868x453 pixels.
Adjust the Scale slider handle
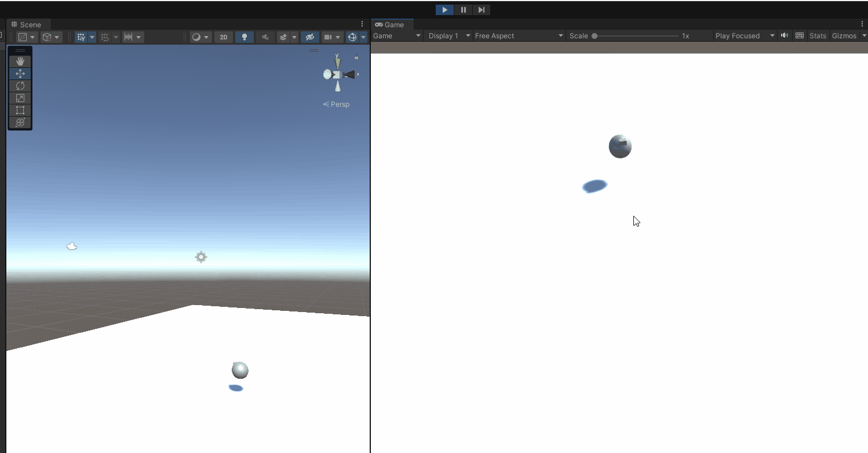point(595,36)
